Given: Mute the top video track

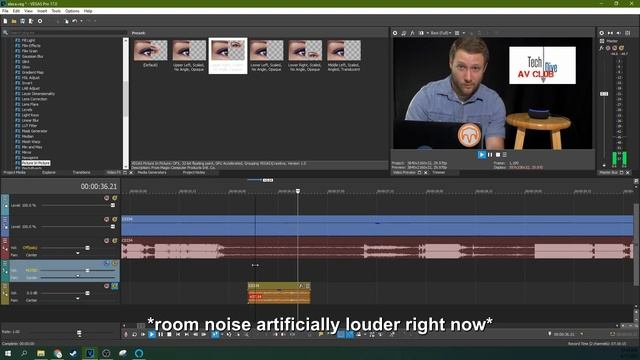Looking at the screenshot, I should click(x=107, y=198).
